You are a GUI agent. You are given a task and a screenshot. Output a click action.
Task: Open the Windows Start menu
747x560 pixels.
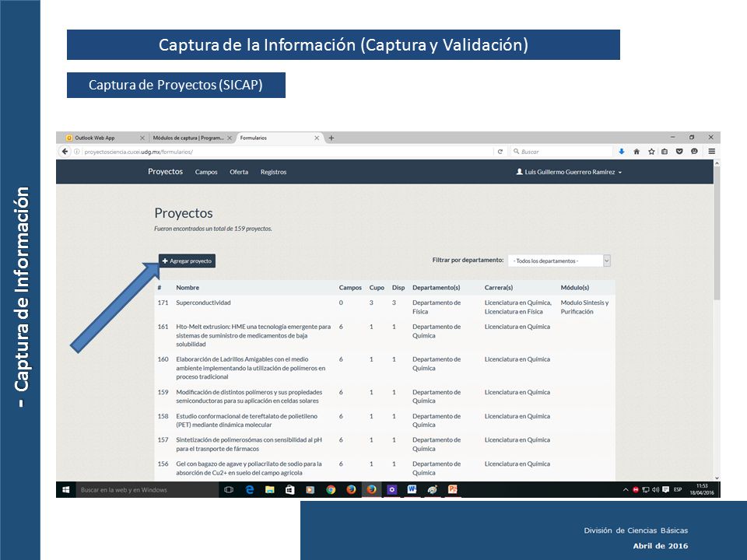click(66, 489)
